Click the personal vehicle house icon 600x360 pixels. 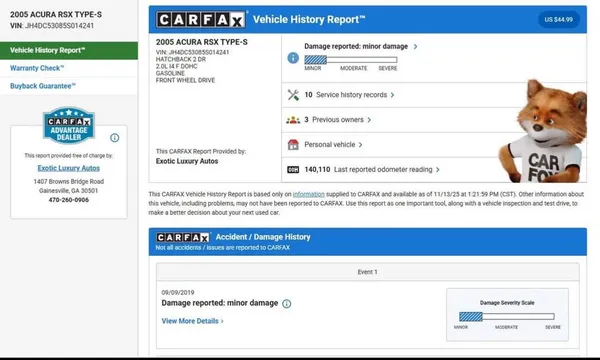point(293,145)
